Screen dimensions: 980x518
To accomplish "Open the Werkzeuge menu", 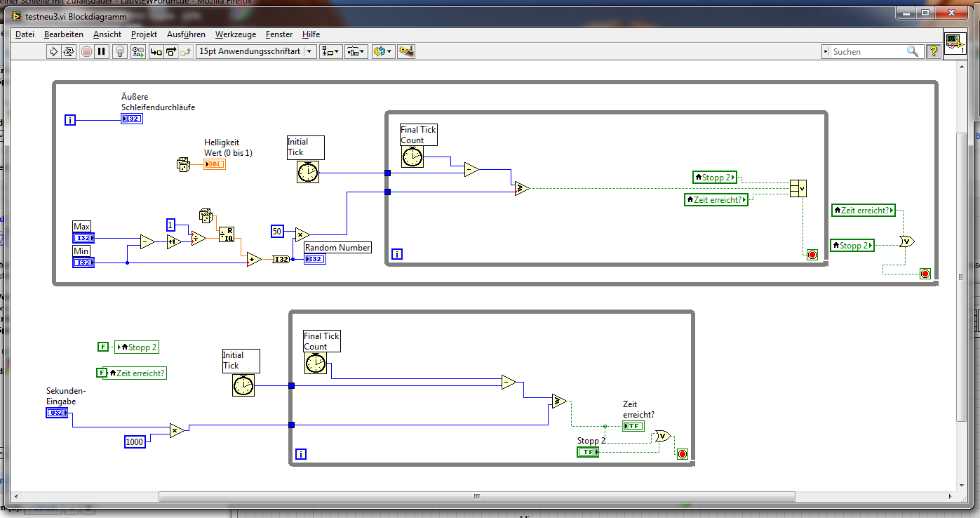I will (x=236, y=34).
